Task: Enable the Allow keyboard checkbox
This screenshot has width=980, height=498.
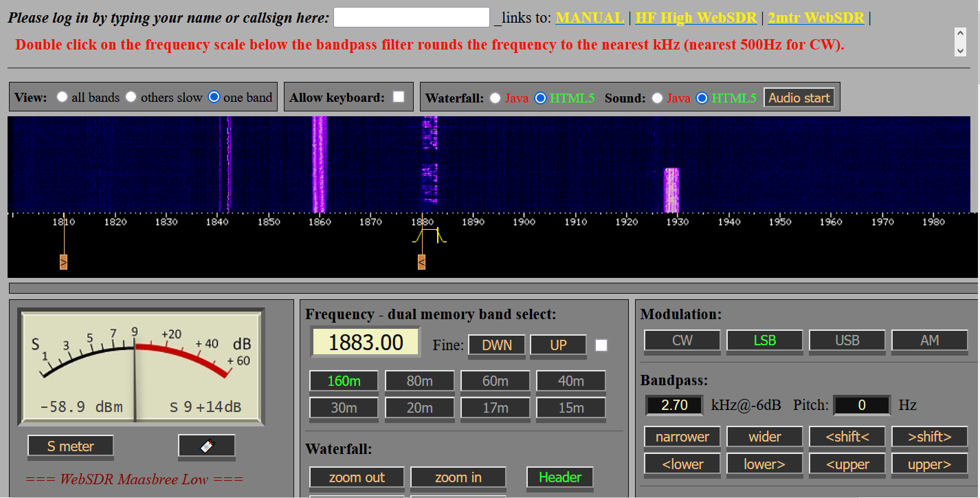Action: tap(399, 97)
